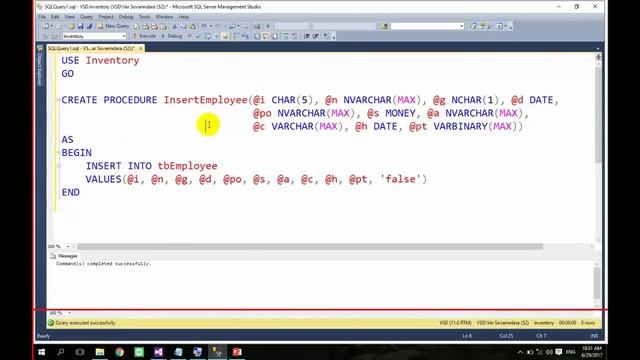Click the 'Inventory' database name in the status bar
This screenshot has width=640, height=360.
[544, 323]
